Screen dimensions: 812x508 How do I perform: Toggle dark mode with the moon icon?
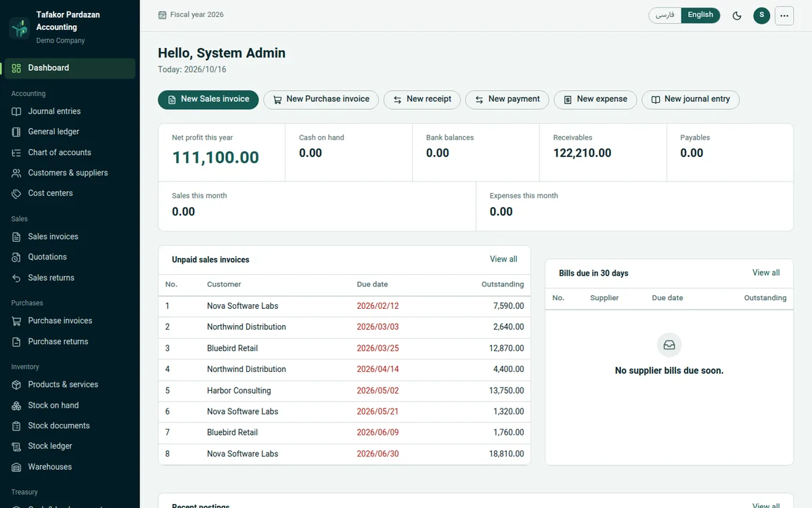point(737,16)
